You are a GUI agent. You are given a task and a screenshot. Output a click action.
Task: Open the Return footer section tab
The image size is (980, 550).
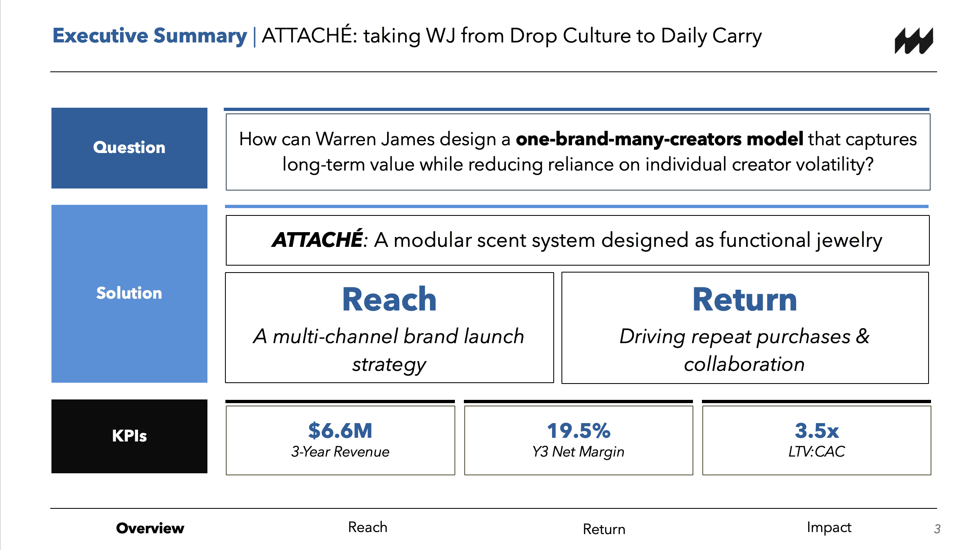click(604, 529)
